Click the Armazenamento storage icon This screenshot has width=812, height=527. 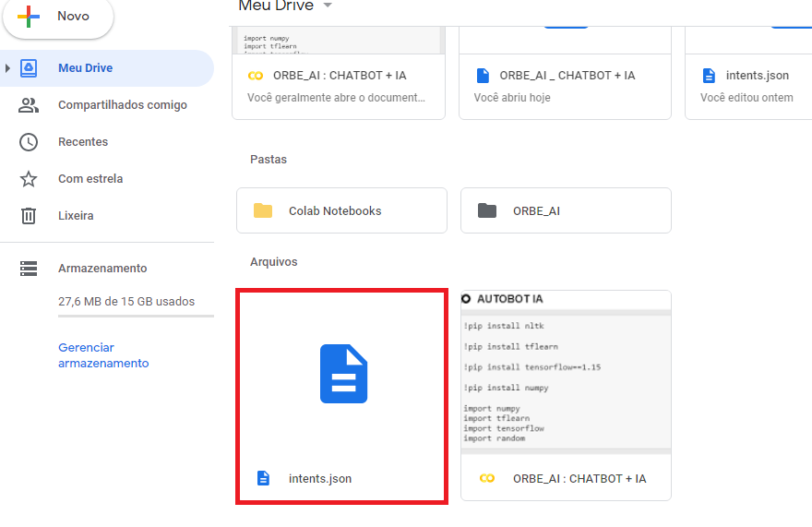pos(29,269)
